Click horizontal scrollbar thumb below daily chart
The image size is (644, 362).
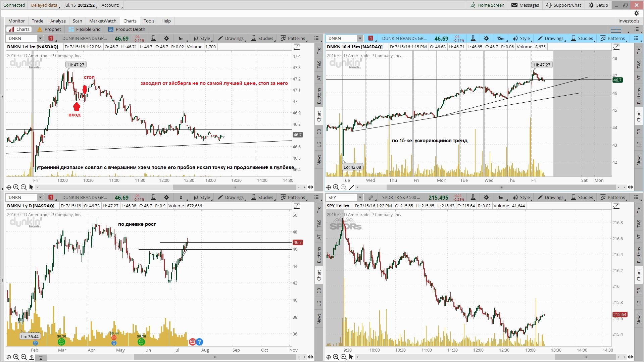click(x=215, y=357)
